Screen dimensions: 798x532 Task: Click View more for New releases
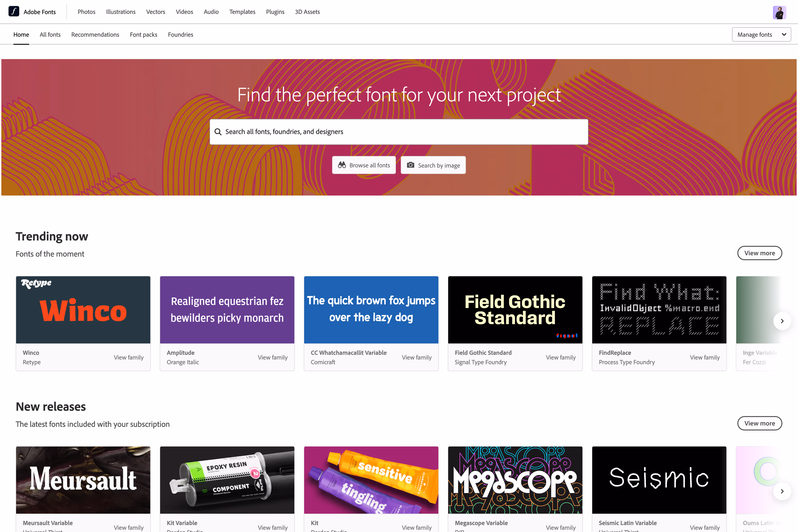point(760,423)
